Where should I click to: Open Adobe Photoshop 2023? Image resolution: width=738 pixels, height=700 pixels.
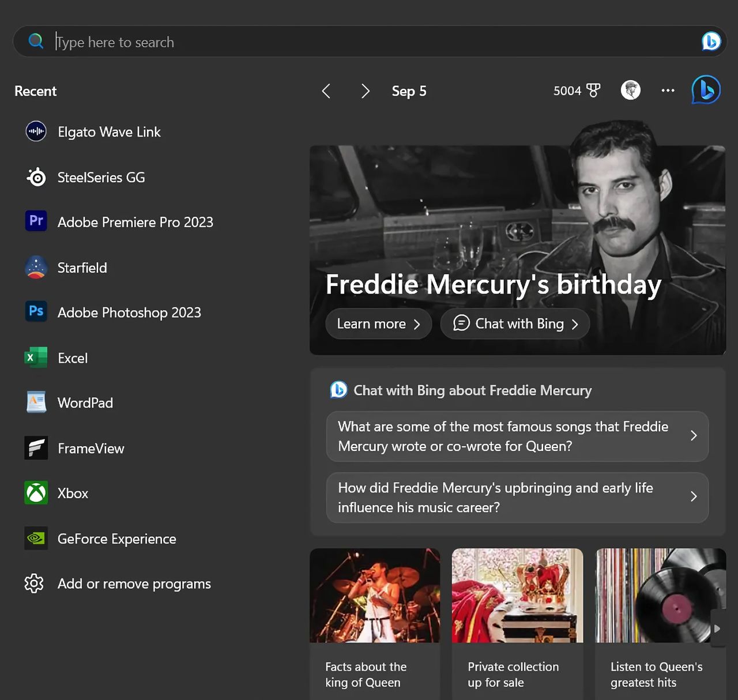(x=129, y=313)
